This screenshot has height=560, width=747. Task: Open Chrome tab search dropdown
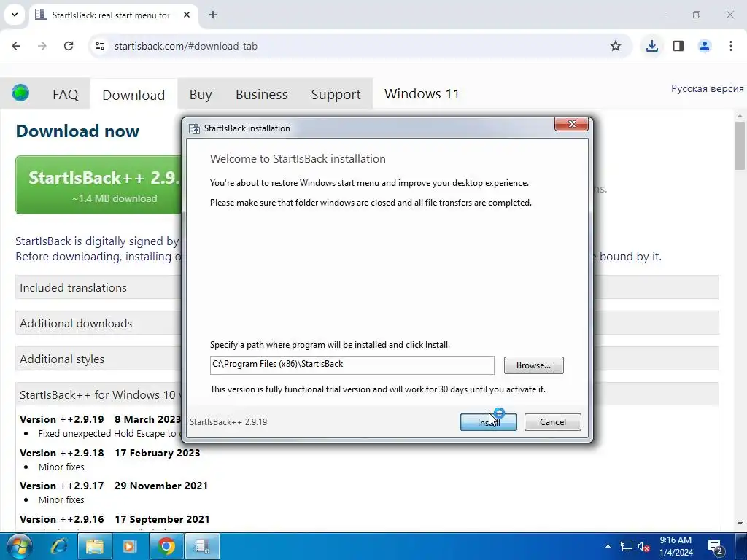point(15,15)
